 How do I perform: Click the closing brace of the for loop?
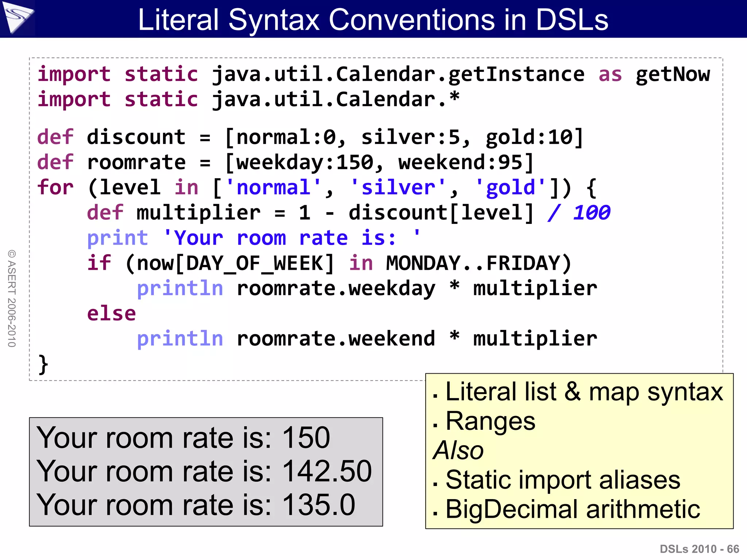tap(43, 364)
